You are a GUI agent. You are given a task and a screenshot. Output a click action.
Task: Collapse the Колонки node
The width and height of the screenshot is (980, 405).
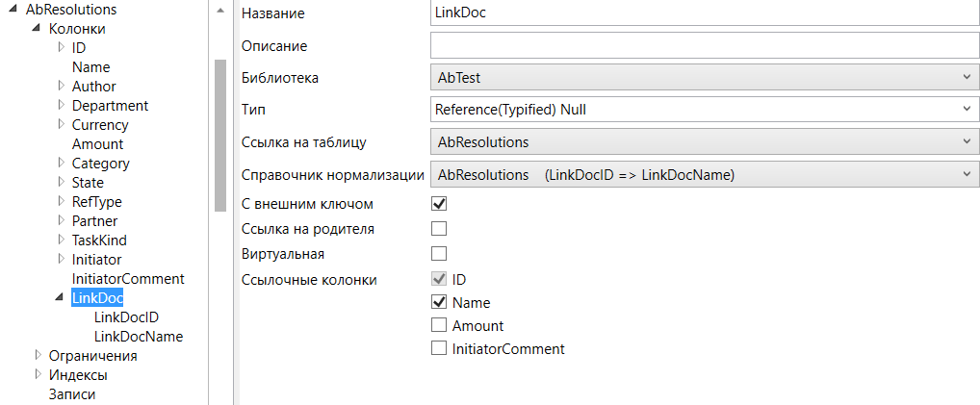click(38, 29)
